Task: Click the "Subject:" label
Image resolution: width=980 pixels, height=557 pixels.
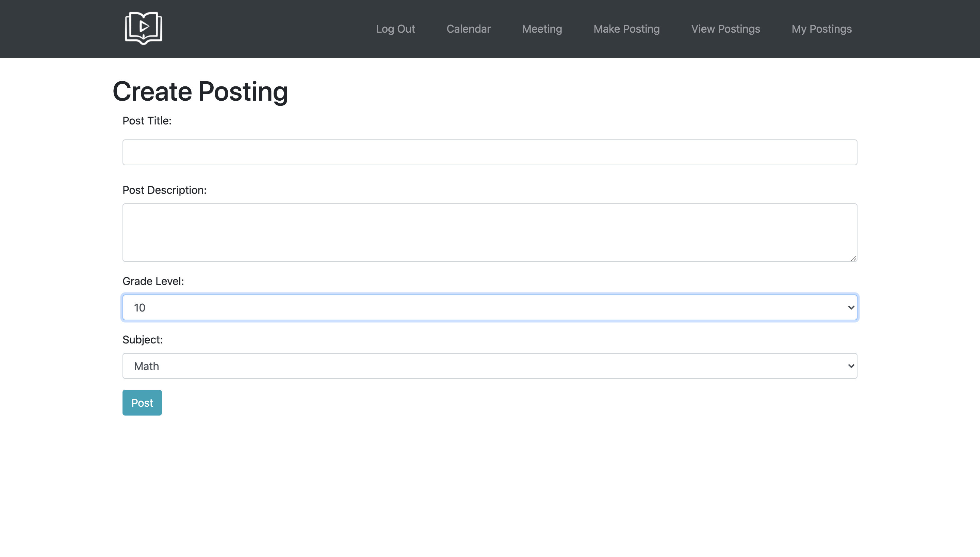Action: point(142,340)
